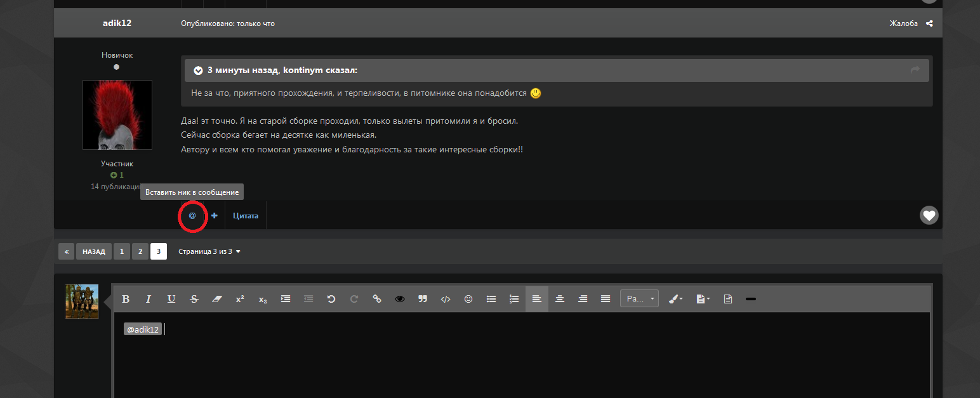Viewport: 980px width, 398px height.
Task: Click the Жалоба report link
Action: coord(903,23)
